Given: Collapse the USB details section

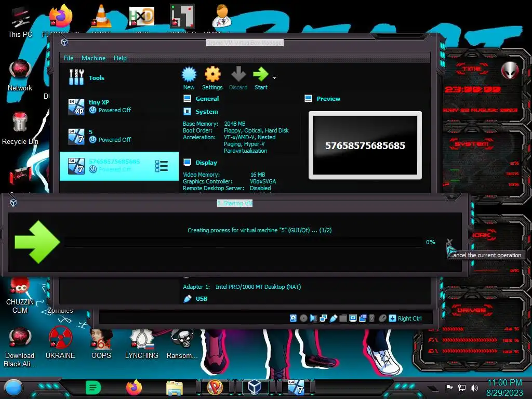Looking at the screenshot, I should (x=201, y=299).
